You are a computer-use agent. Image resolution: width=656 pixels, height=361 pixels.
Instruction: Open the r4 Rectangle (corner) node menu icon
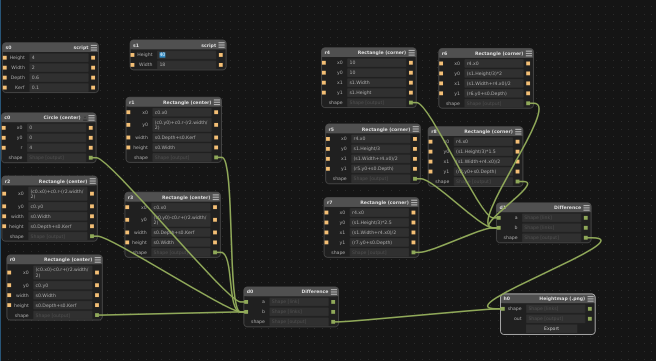click(x=412, y=52)
